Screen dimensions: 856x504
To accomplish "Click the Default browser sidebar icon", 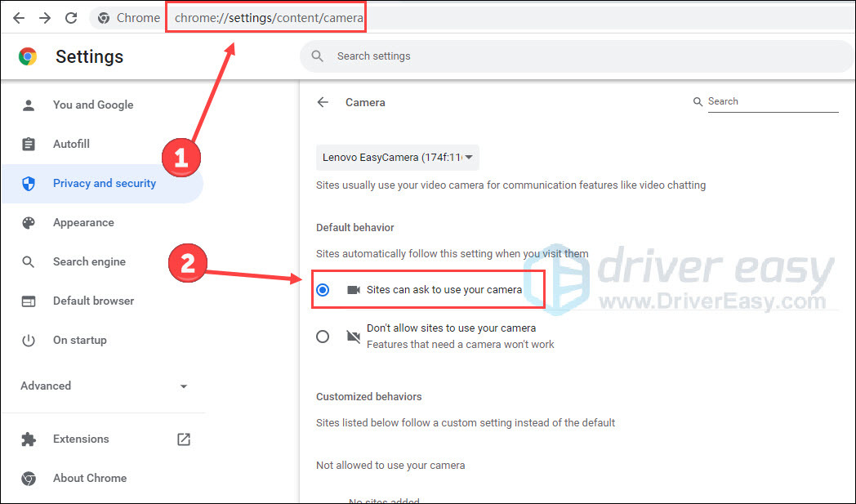I will [x=29, y=301].
